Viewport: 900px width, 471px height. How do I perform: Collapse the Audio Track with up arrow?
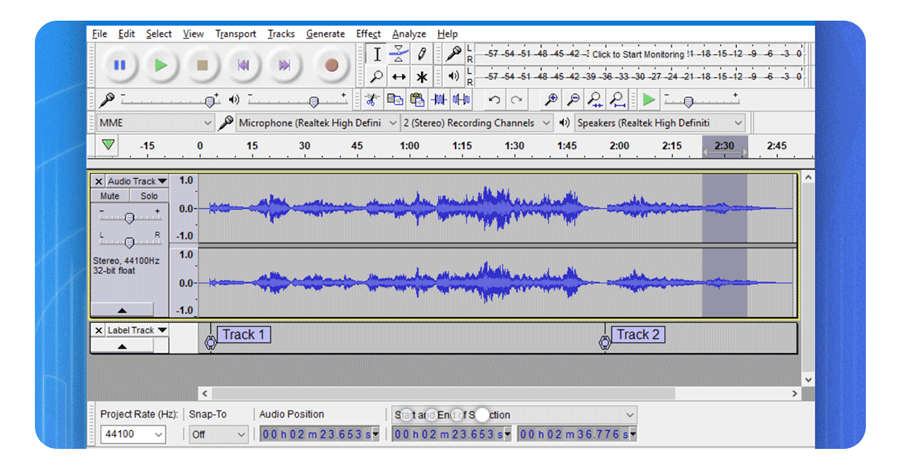[x=122, y=310]
